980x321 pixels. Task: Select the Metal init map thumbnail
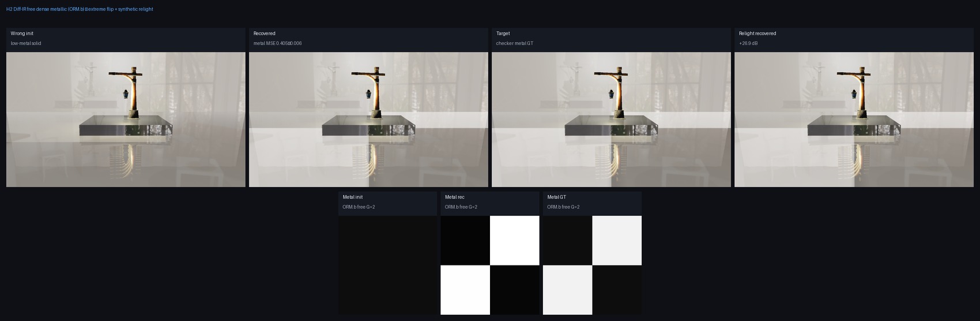(x=387, y=265)
